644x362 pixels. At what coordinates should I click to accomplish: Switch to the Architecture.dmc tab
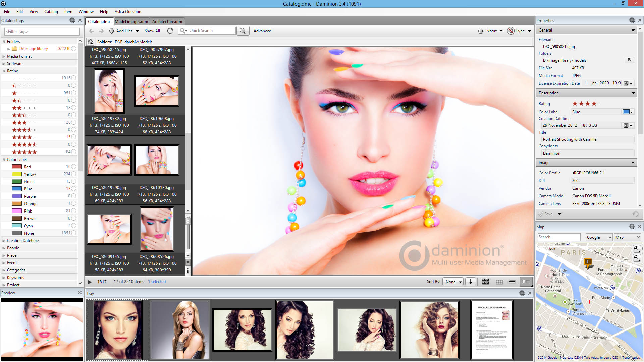point(167,21)
